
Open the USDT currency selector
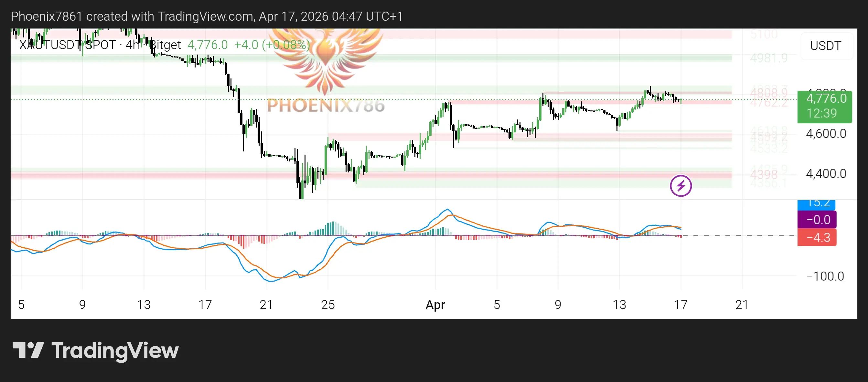click(825, 46)
